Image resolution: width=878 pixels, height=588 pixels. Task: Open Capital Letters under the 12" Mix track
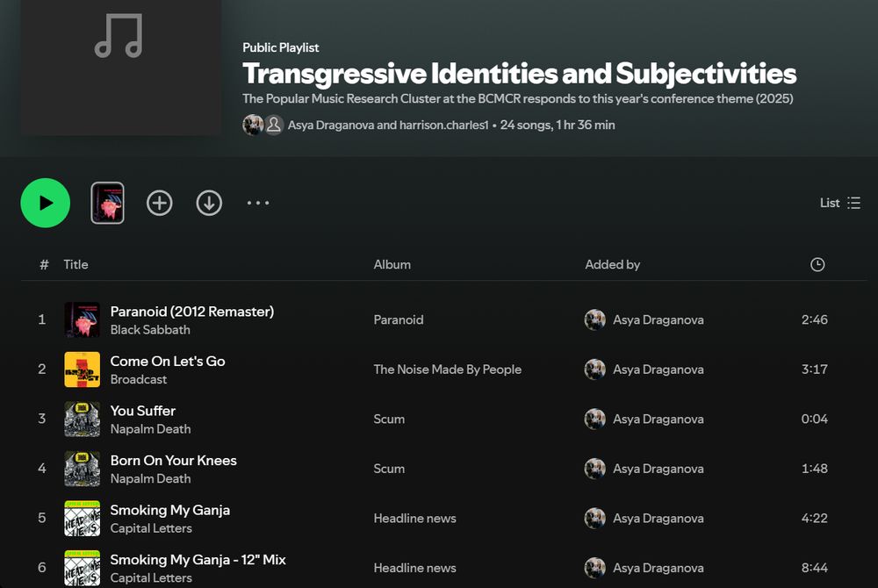pos(151,578)
